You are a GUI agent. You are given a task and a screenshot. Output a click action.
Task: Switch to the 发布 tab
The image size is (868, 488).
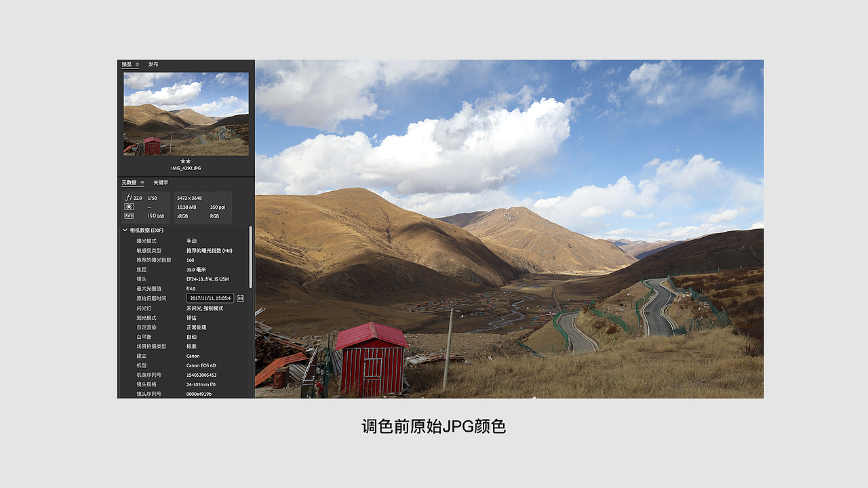(x=154, y=65)
